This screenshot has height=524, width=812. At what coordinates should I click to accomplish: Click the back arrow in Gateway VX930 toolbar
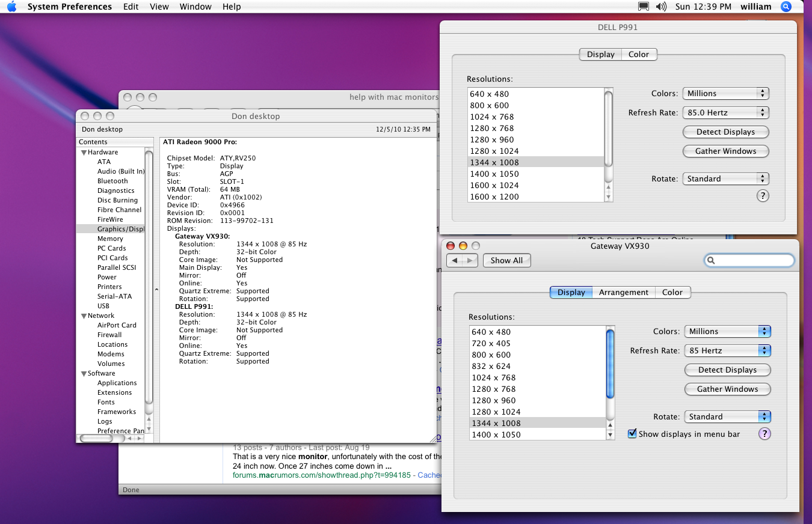click(455, 260)
